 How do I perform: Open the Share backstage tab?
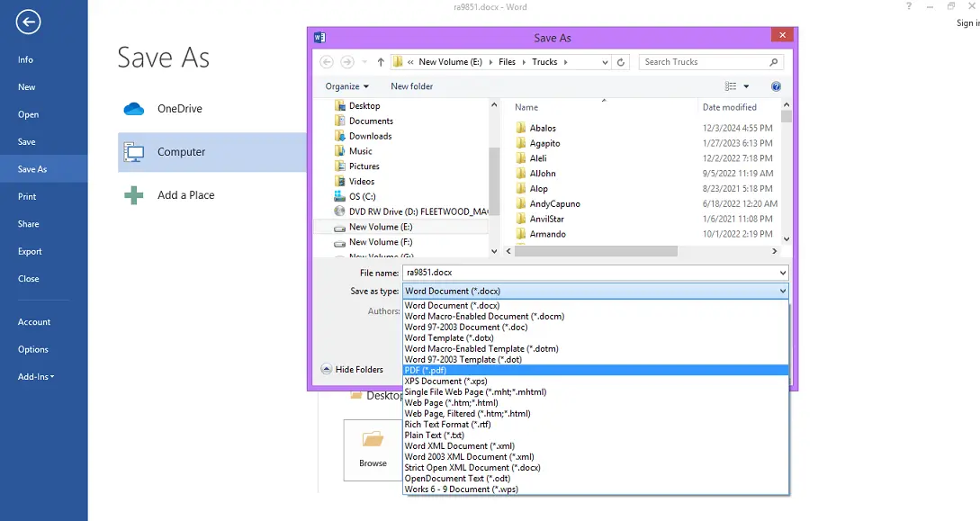(x=44, y=224)
